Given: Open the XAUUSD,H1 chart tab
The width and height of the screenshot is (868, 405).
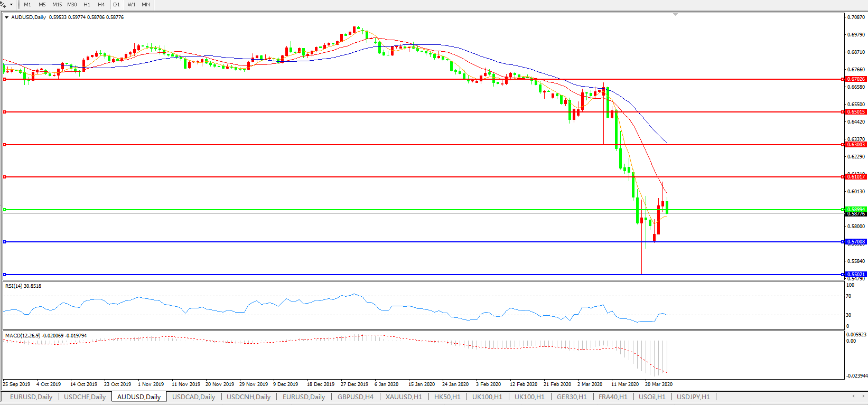Looking at the screenshot, I should (404, 397).
